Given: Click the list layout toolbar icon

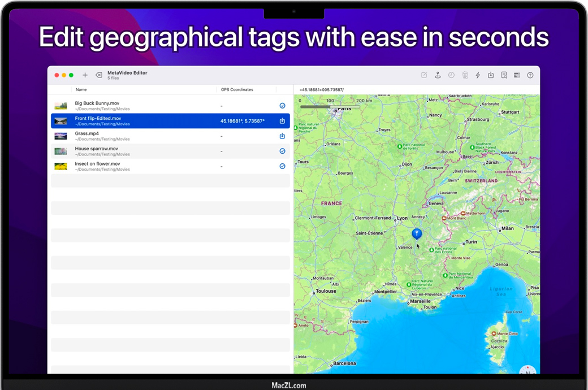Looking at the screenshot, I should [517, 75].
